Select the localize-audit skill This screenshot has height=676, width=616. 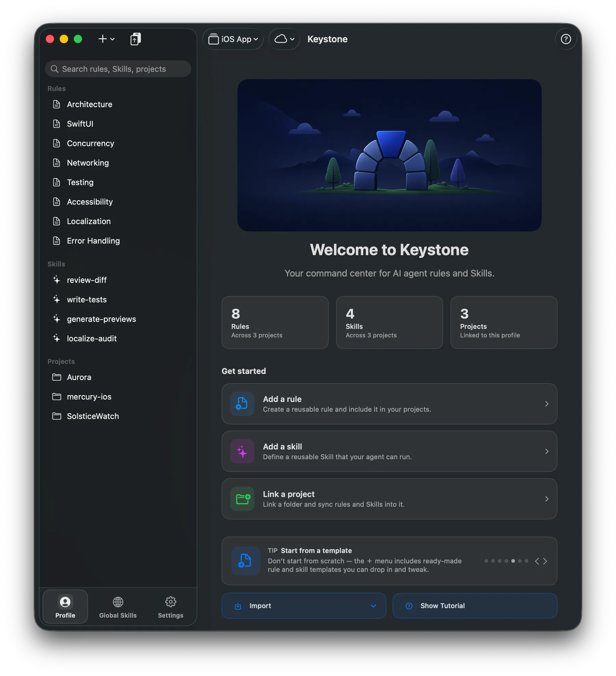pos(118,339)
